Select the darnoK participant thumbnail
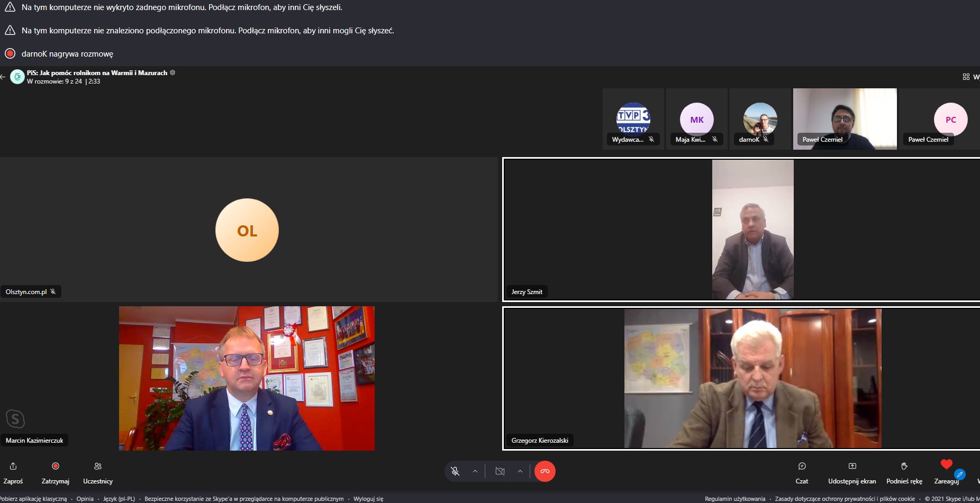 coord(760,119)
